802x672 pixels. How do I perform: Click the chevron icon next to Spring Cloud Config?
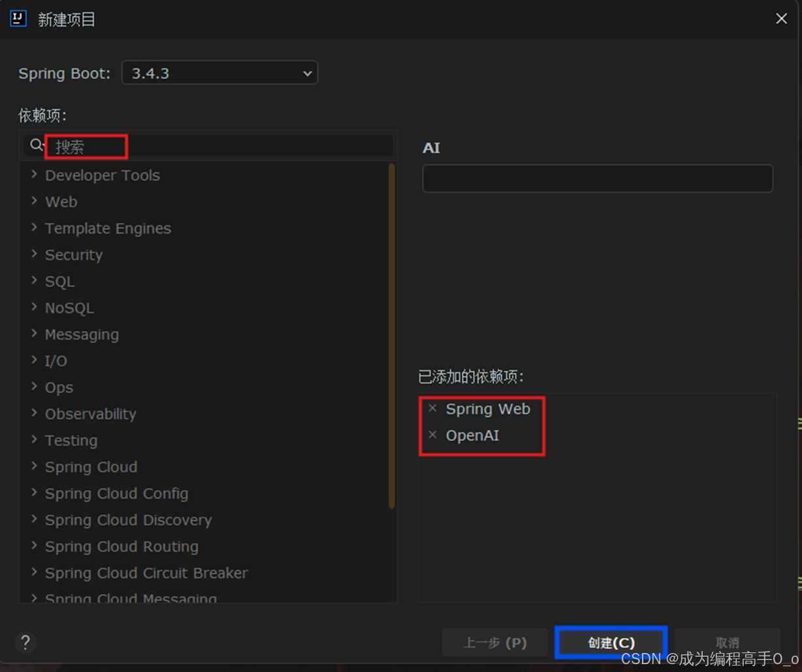coord(34,493)
